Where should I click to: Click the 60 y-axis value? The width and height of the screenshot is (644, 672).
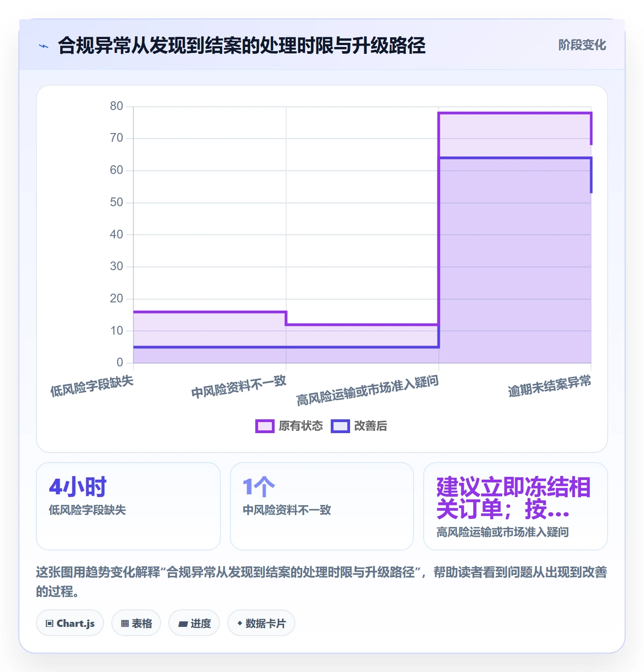(116, 170)
